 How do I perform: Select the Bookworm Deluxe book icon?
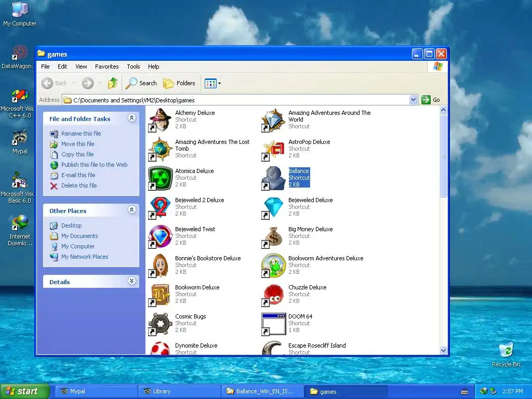pos(160,295)
